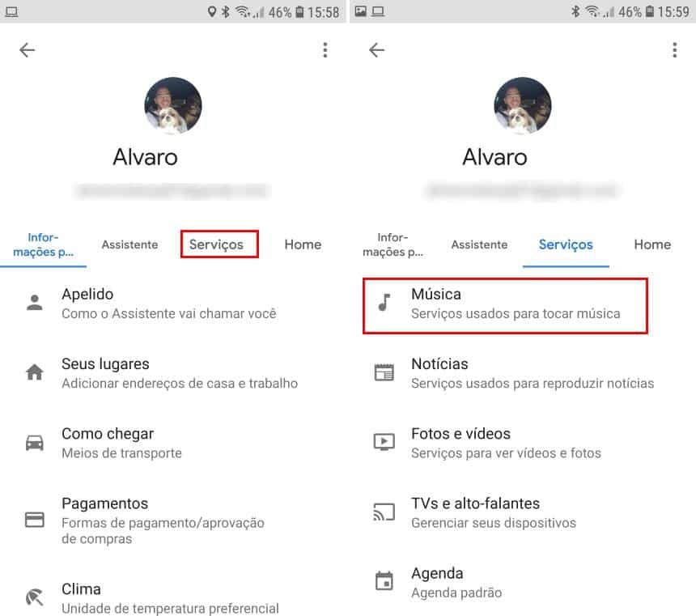Tap the credit card Pagamentos icon
This screenshot has height=616, width=696.
pyautogui.click(x=34, y=520)
